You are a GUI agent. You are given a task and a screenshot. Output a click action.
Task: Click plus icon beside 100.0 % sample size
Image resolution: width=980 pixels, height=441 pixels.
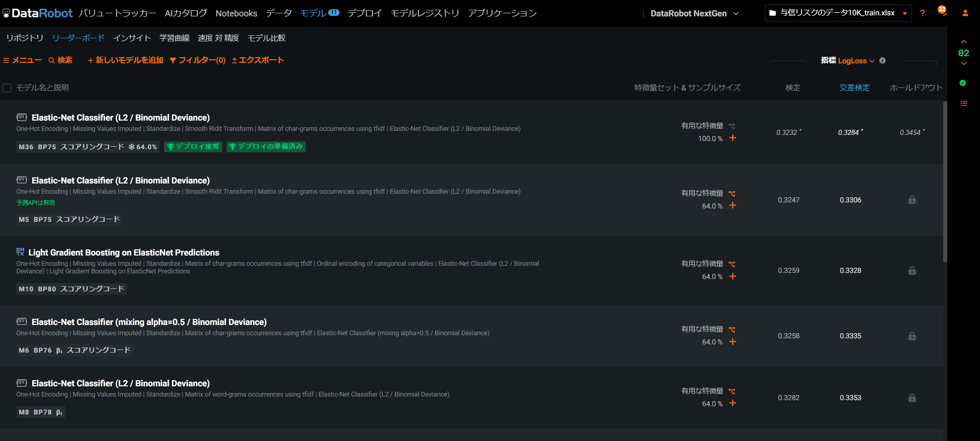pos(733,138)
